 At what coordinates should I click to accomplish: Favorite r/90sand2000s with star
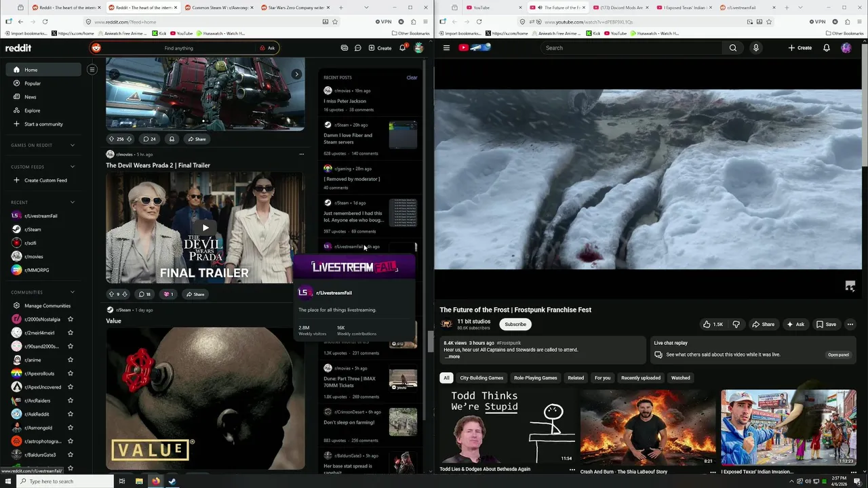(71, 346)
